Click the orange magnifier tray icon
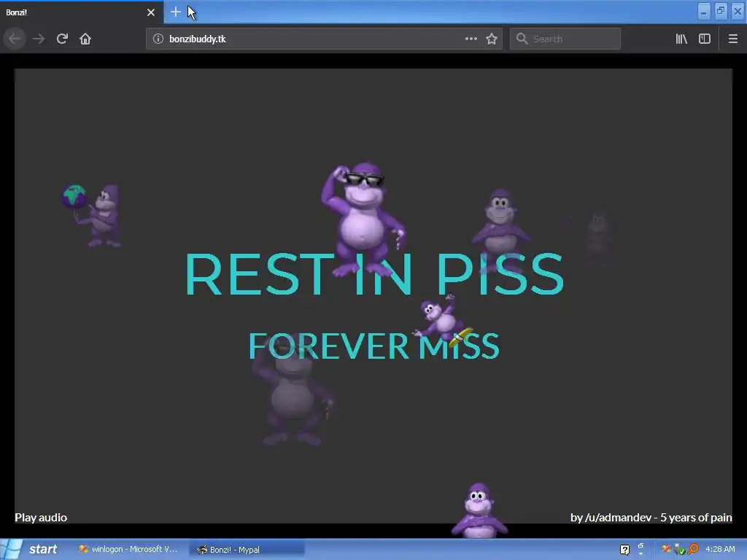747x560 pixels. click(x=694, y=549)
